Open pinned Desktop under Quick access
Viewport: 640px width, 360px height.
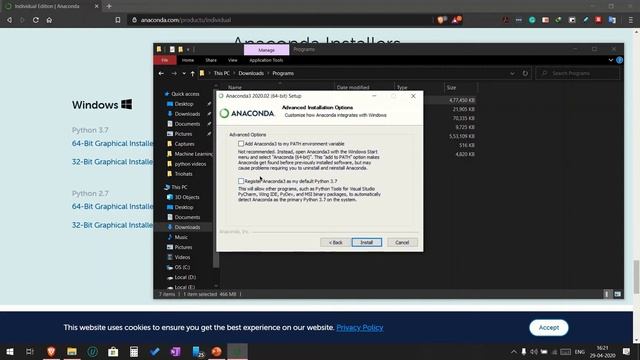[184, 104]
